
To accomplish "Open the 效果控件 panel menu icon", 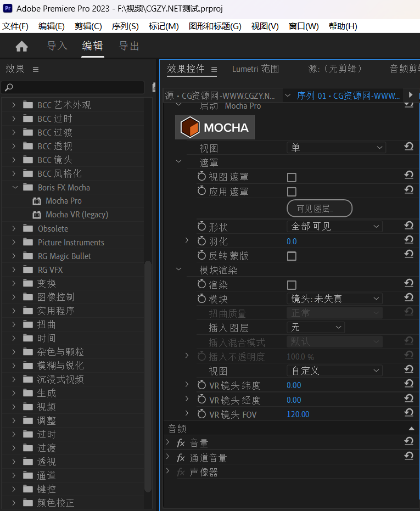I will pyautogui.click(x=214, y=69).
